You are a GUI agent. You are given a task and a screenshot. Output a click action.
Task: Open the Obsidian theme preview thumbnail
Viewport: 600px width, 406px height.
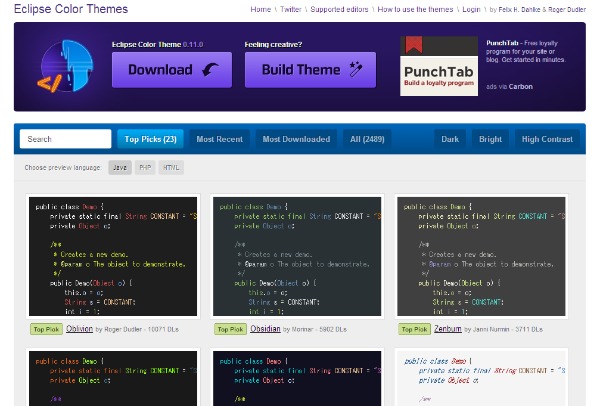coord(297,256)
